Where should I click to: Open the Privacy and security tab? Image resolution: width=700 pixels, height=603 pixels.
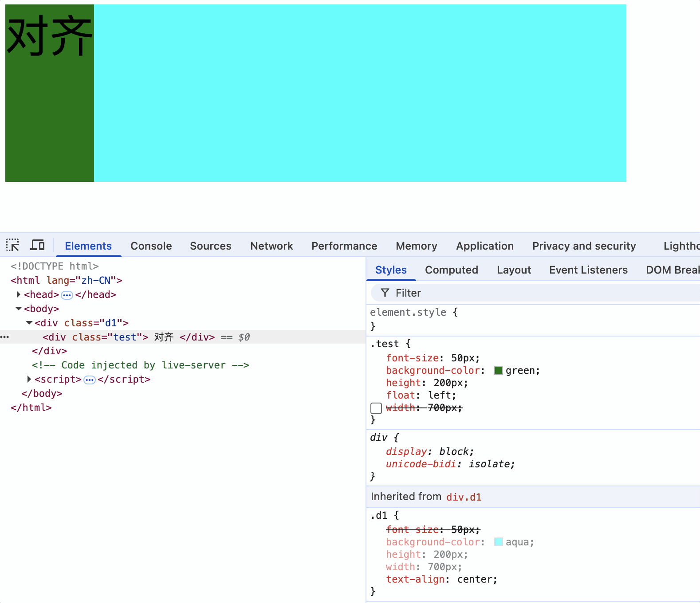point(584,246)
